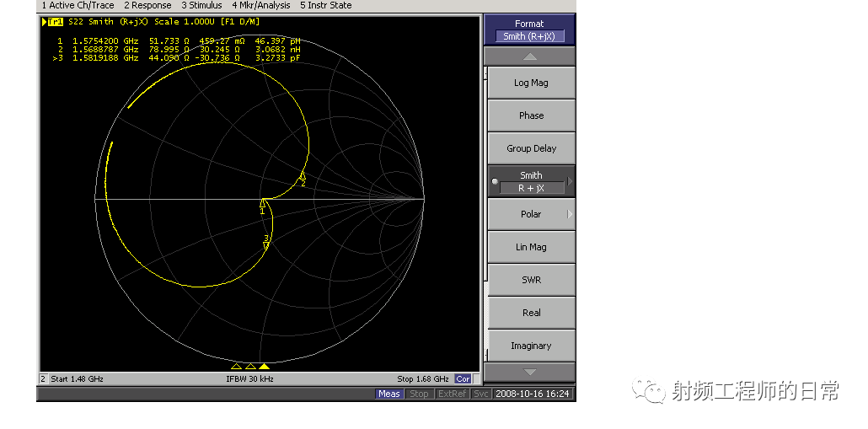Open the Mkr/Analysis menu

click(x=260, y=6)
